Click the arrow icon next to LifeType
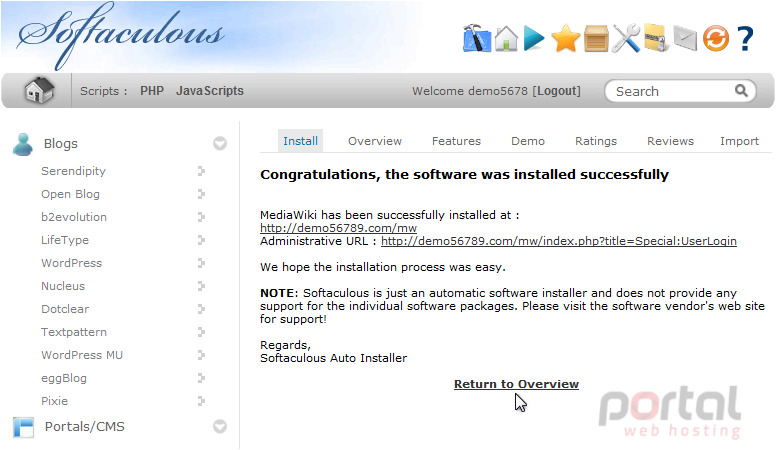This screenshot has height=450, width=776. [x=201, y=240]
